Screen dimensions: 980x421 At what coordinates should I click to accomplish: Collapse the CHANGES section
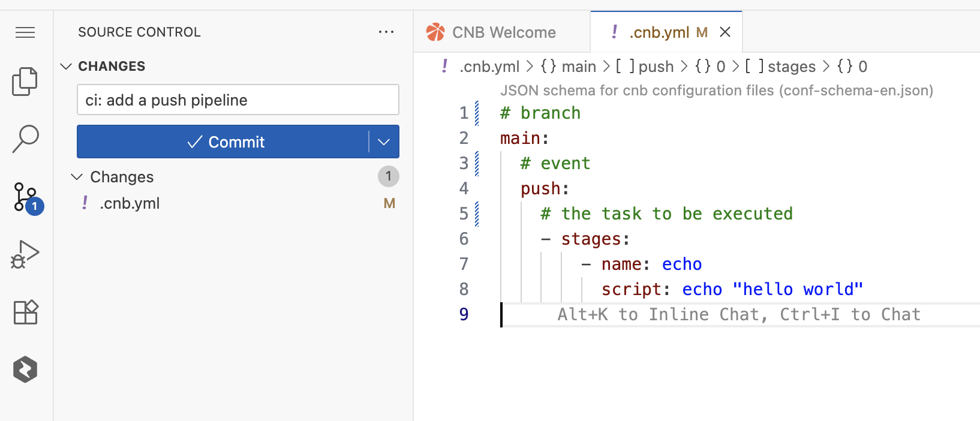click(67, 66)
